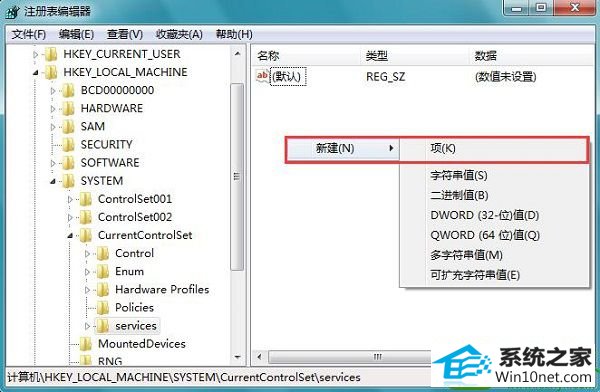The height and width of the screenshot is (392, 600).
Task: Click the tree pane scroll-down arrow
Action: 237,357
